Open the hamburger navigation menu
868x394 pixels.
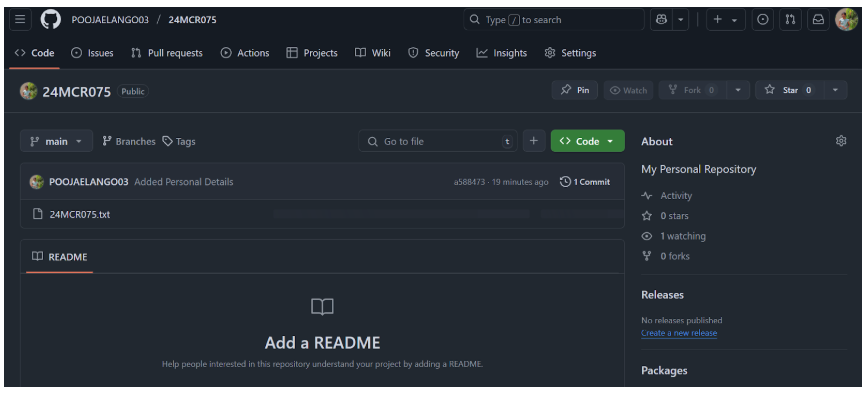tap(20, 19)
